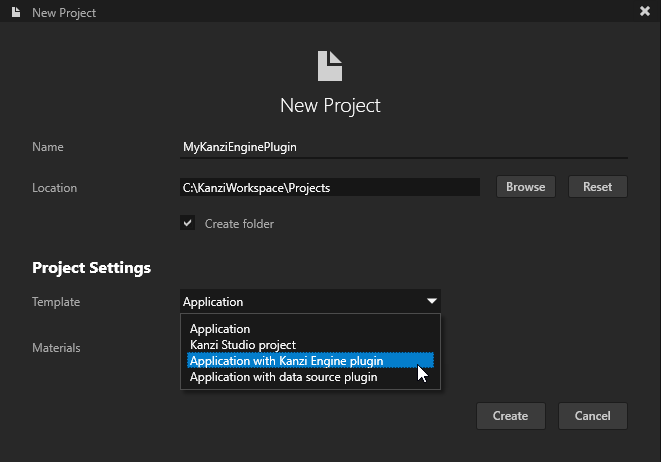Click the document icon in the title bar

[x=16, y=12]
